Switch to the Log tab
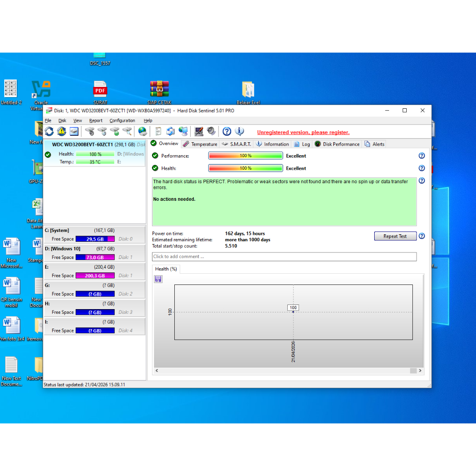This screenshot has height=476, width=476. (x=302, y=144)
